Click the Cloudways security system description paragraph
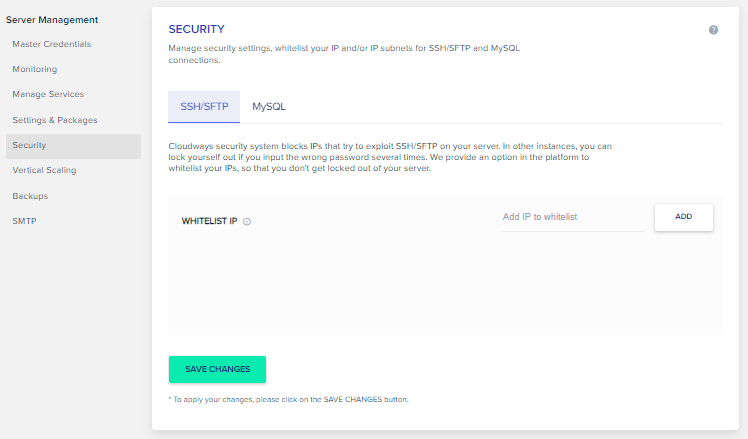This screenshot has height=439, width=748. pyautogui.click(x=390, y=157)
